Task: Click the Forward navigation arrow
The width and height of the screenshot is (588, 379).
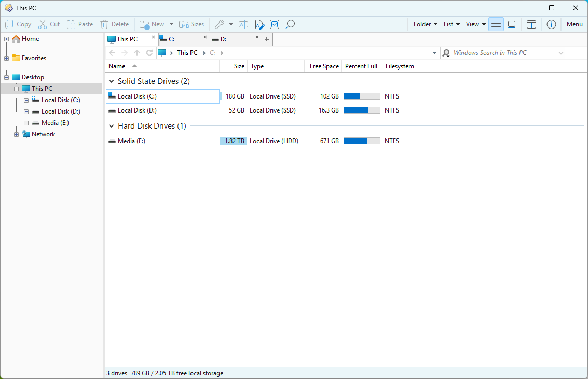Action: (x=125, y=53)
